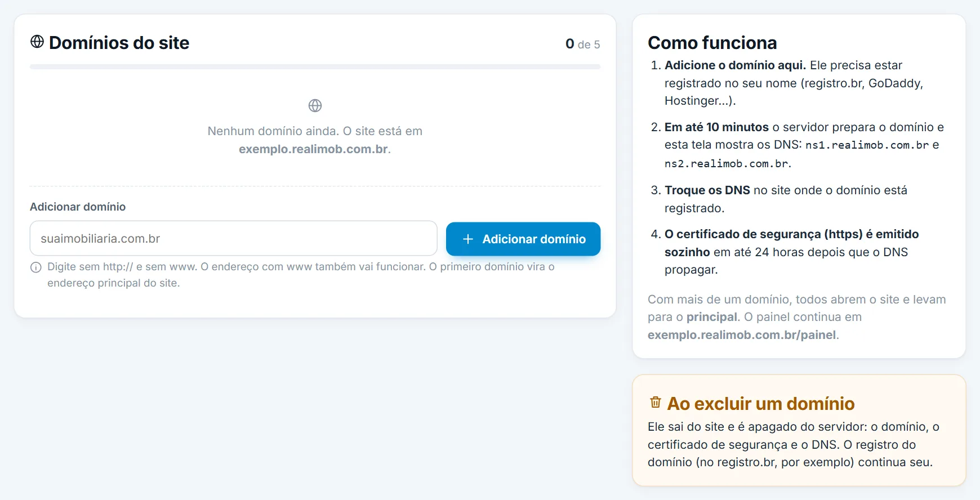The image size is (980, 500).
Task: Focus the suaimobiliaria.com.br domain input field
Action: click(233, 238)
